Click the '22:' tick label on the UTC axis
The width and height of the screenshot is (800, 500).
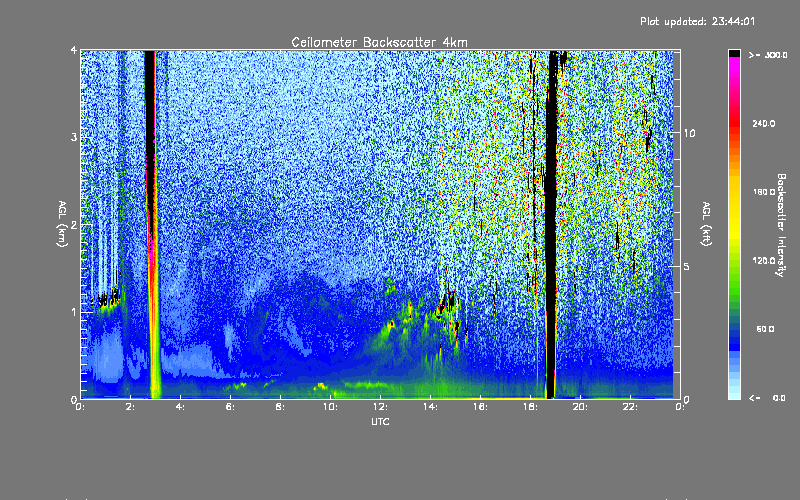[x=630, y=407]
